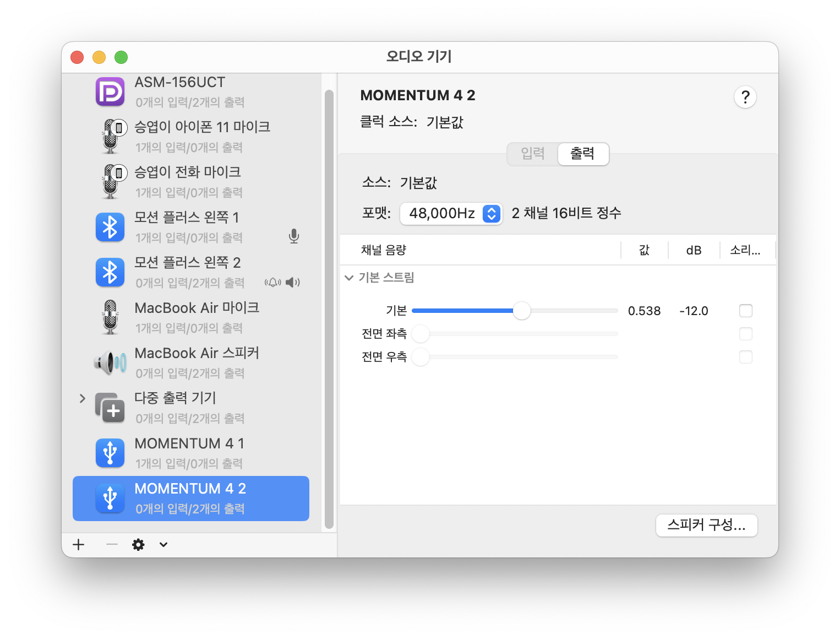Open the gear action menu
Viewport: 840px width, 639px height.
(x=138, y=545)
